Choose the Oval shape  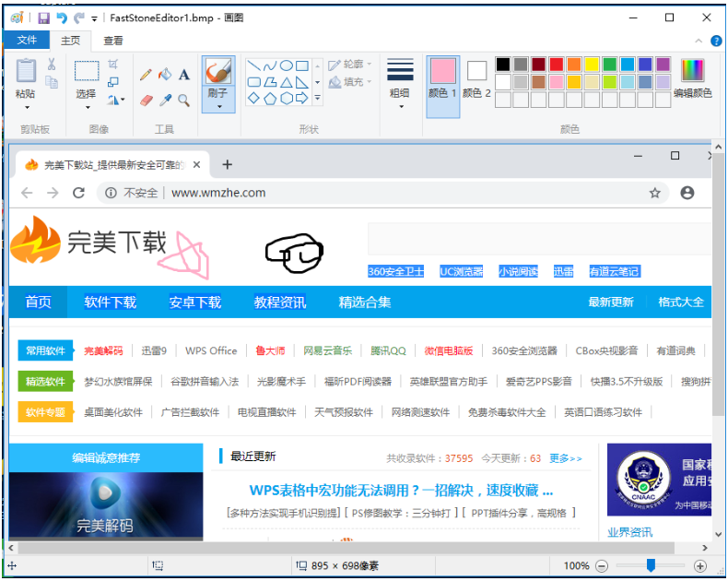287,65
